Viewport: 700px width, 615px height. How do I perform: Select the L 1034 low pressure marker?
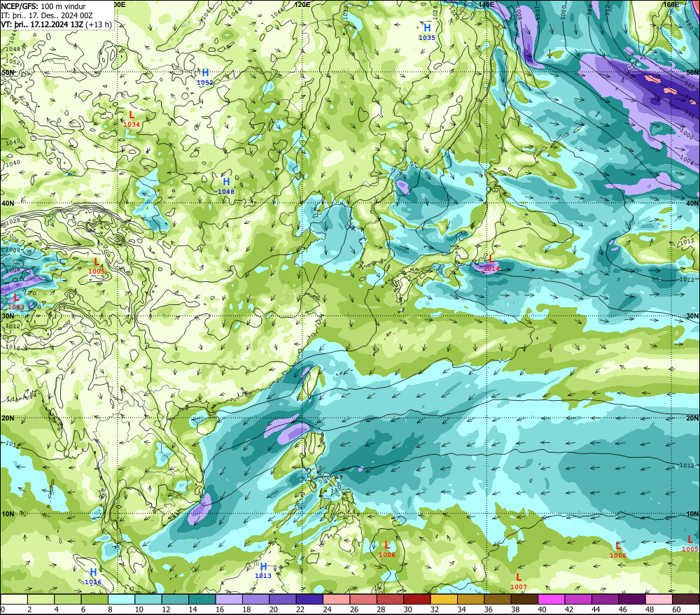[x=132, y=118]
